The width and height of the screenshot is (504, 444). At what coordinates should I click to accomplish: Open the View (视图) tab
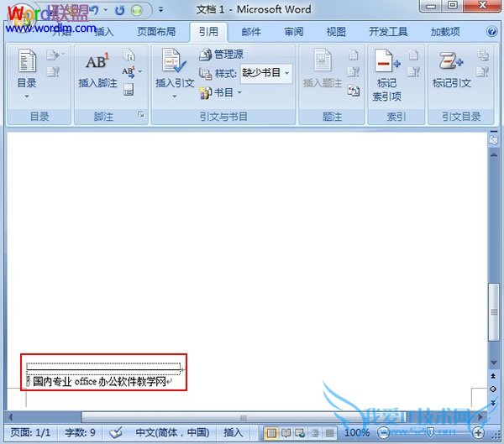(336, 32)
